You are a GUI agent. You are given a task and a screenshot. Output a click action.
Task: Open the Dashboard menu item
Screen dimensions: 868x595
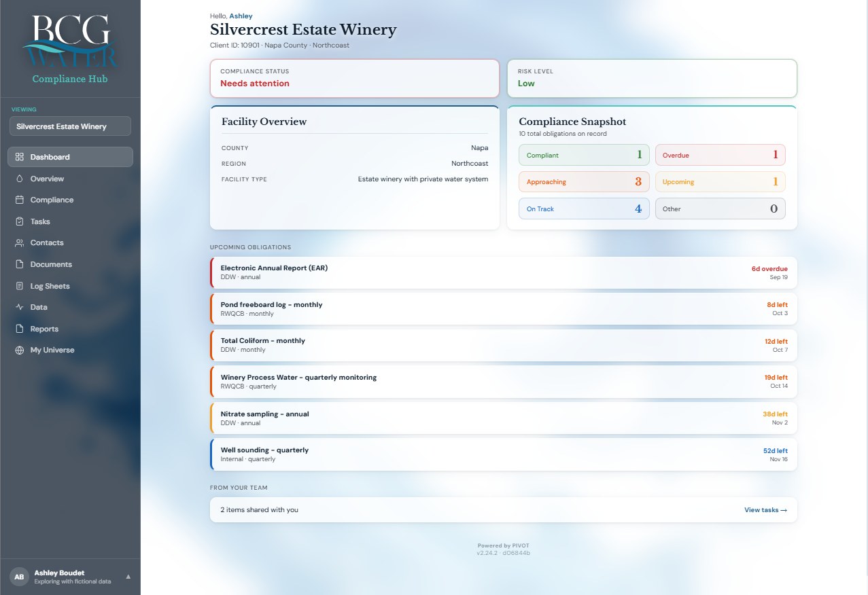70,157
